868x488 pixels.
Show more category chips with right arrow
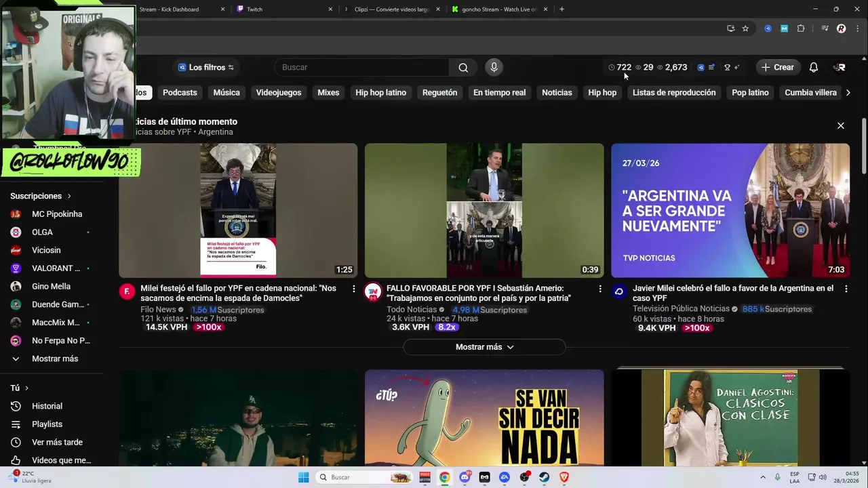(848, 92)
